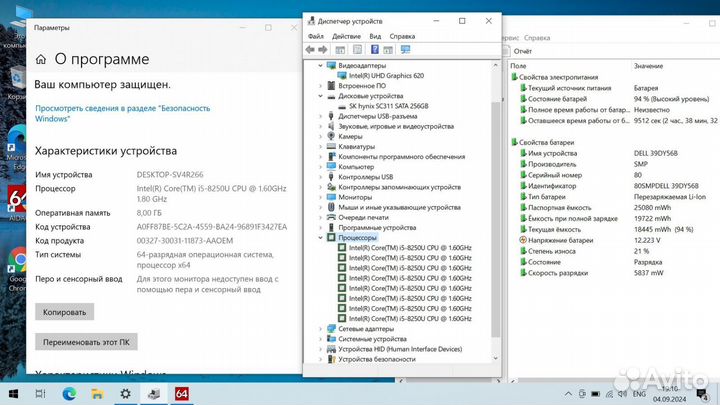This screenshot has height=405, width=720.
Task: Toggle the action pane toolbar icon
Action: 388,50
